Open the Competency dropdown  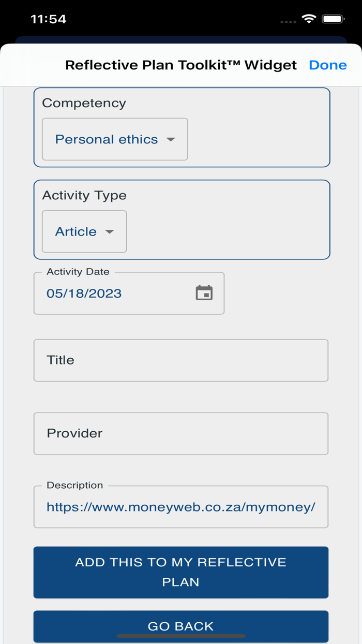[114, 139]
